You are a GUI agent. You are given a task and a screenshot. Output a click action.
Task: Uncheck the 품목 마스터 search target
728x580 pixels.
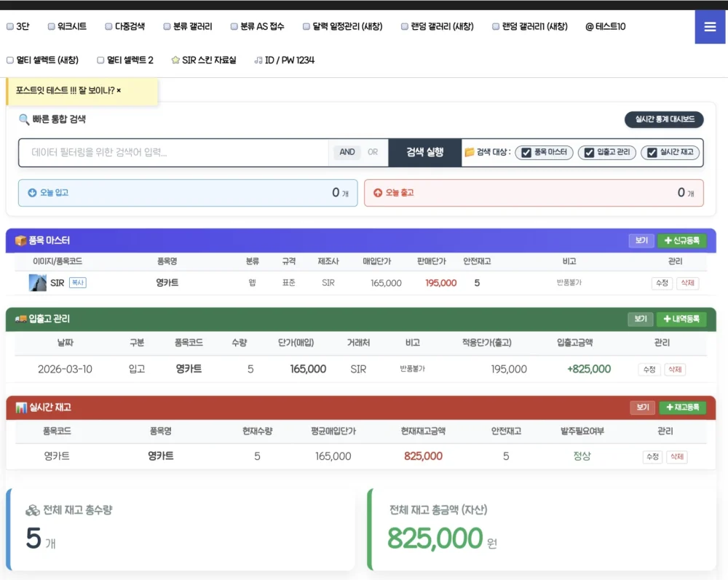coord(526,153)
